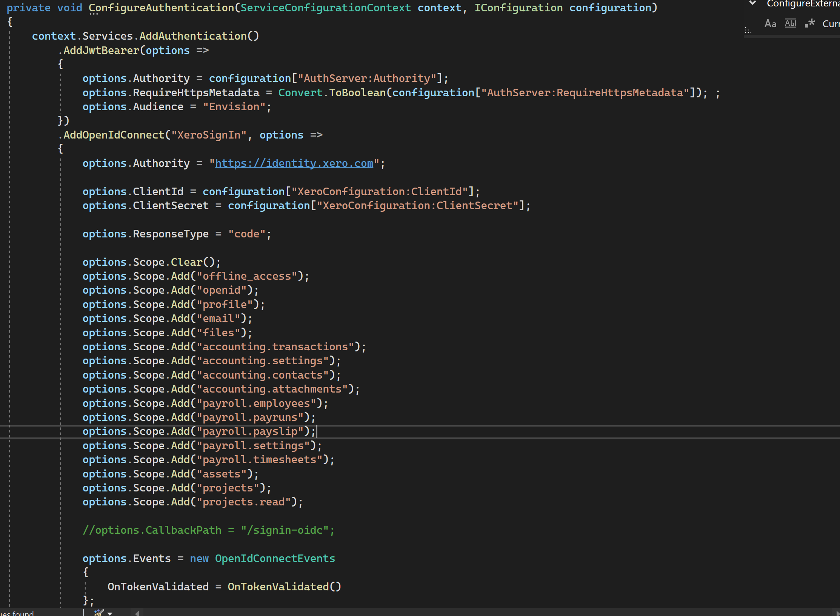The width and height of the screenshot is (840, 616).
Task: Click the ServiceConfigurationContext parameter type
Action: click(325, 8)
